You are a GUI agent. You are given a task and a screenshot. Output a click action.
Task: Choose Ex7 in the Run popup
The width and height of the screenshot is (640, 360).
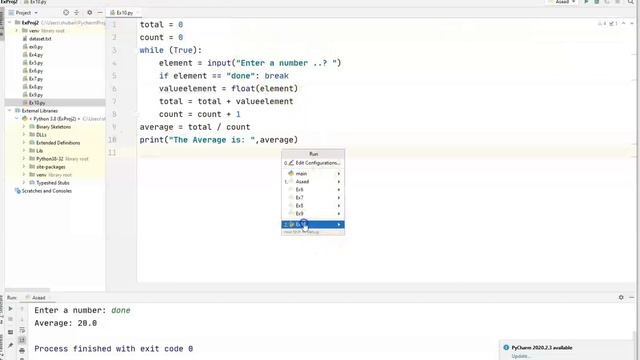[313, 198]
